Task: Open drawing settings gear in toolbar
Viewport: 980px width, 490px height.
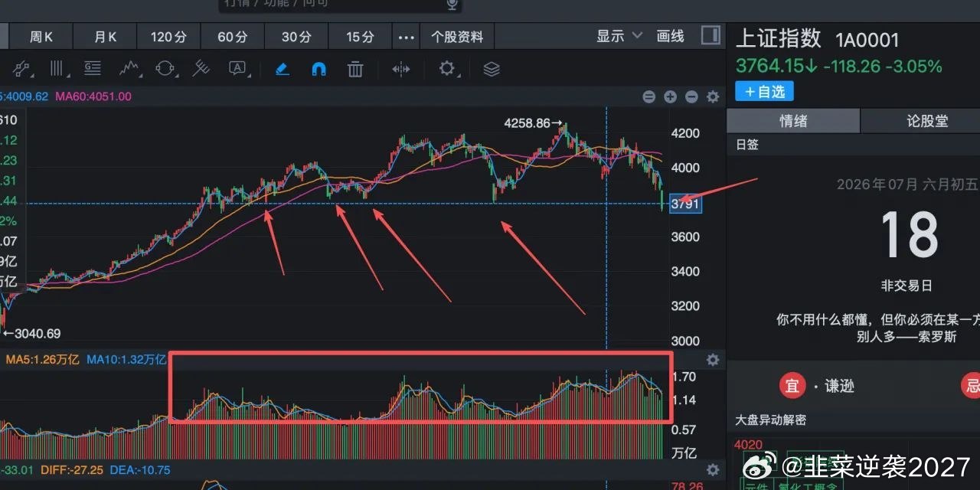Action: (446, 69)
